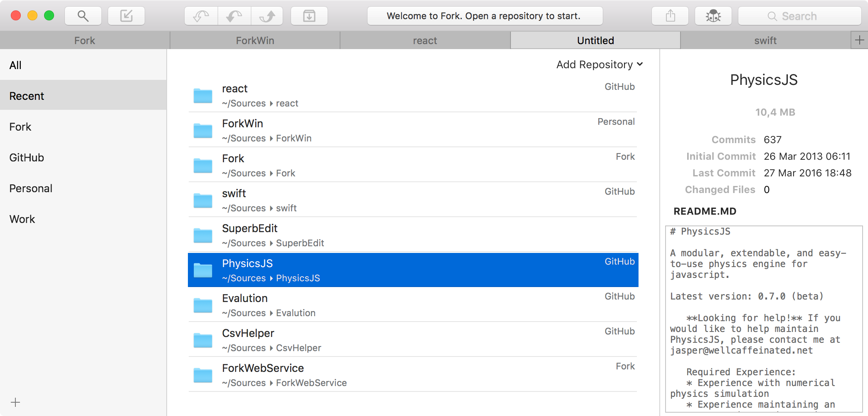868x416 pixels.
Task: Click the Fetch toolbar icon
Action: (201, 16)
